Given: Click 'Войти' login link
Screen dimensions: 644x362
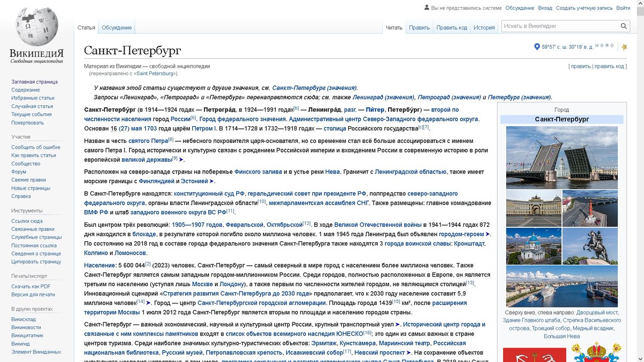Looking at the screenshot, I should click(x=623, y=8).
